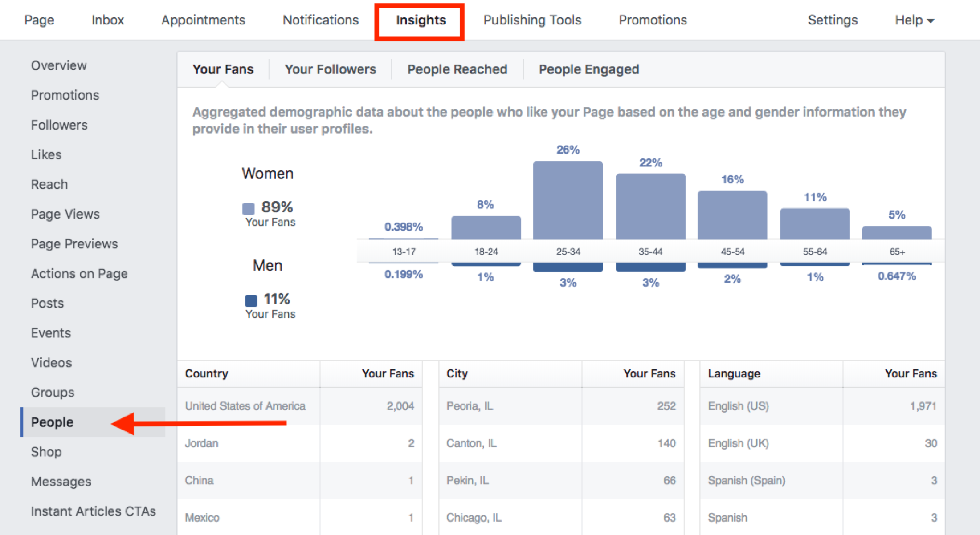This screenshot has width=980, height=535.
Task: Open Posts in the sidebar
Action: pos(47,304)
